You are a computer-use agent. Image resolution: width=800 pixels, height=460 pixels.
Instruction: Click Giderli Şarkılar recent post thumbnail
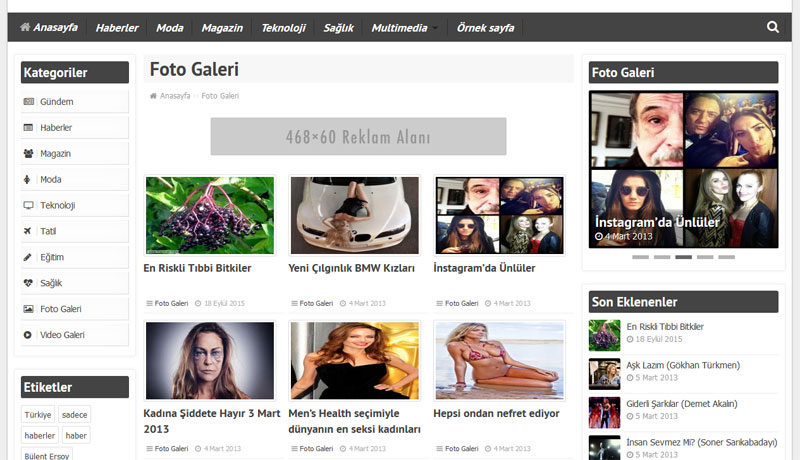coord(605,413)
